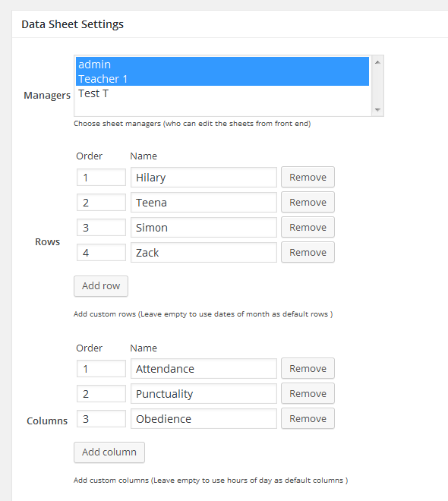Screen dimensions: 448x501
Task: Select 'Teacher 1' in Managers list
Action: click(x=222, y=79)
